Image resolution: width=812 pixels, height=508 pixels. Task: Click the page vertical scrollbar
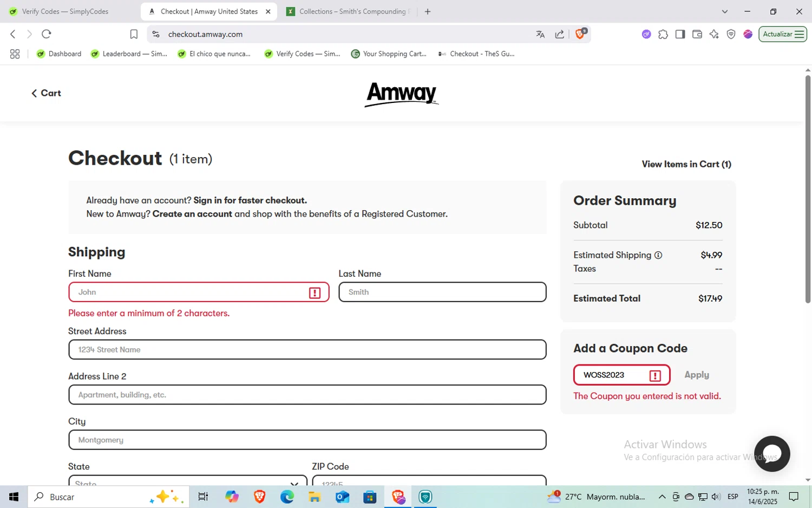[808, 190]
